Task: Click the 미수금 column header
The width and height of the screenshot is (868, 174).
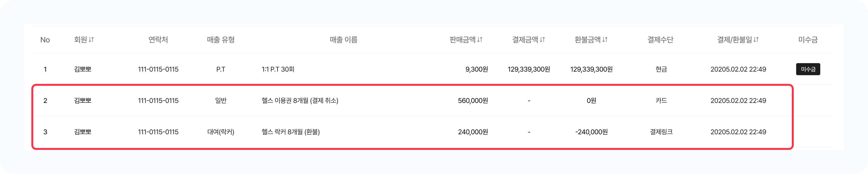Action: (808, 40)
